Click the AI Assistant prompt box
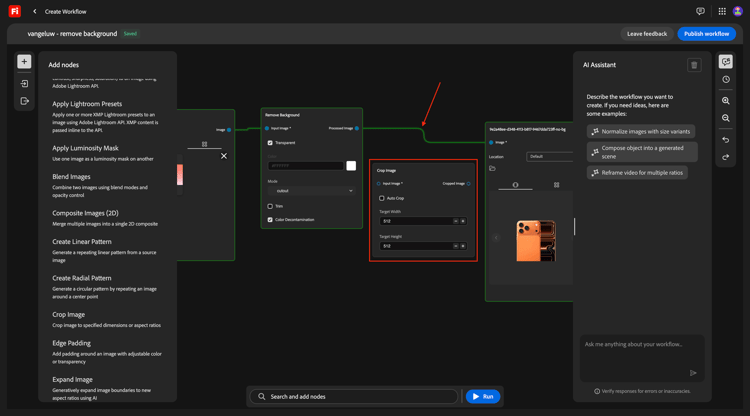Viewport: 750px width, 416px height. [x=642, y=358]
